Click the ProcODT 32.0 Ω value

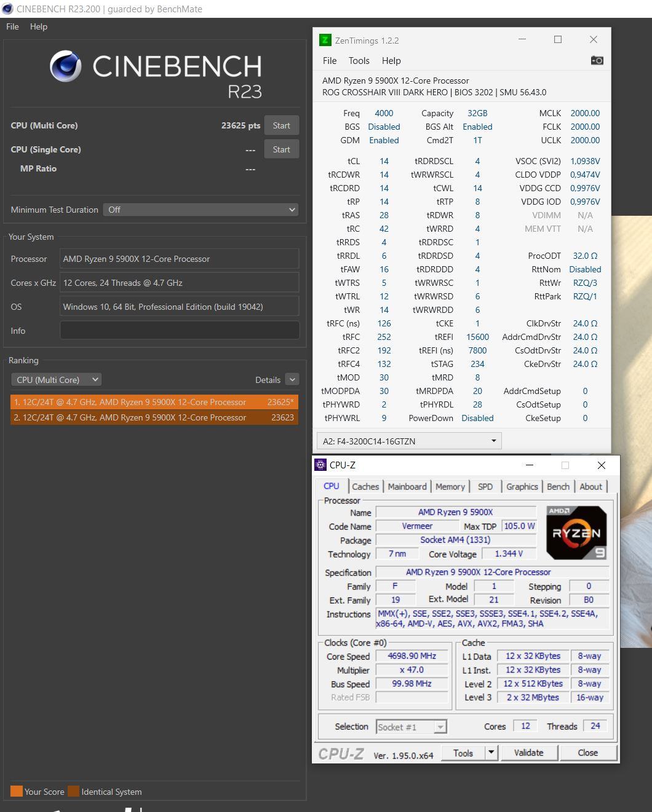point(585,256)
